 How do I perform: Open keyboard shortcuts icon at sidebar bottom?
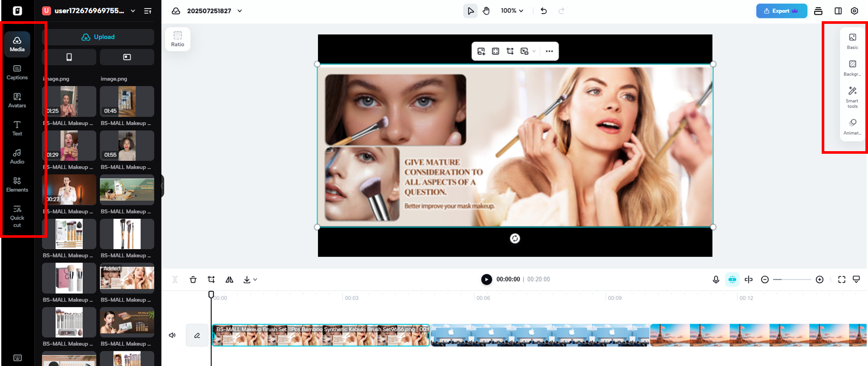[x=17, y=358]
